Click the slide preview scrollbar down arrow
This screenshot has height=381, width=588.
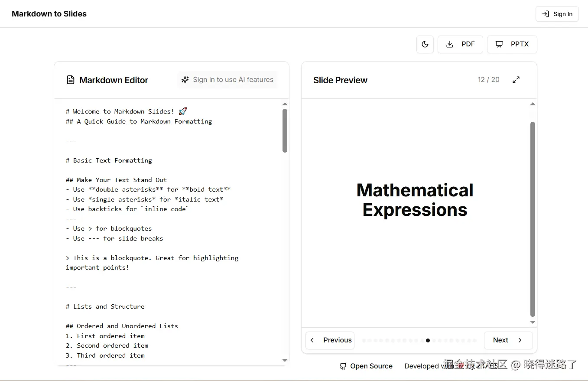[x=533, y=322]
